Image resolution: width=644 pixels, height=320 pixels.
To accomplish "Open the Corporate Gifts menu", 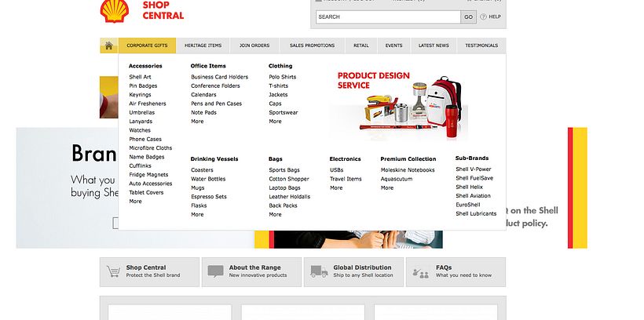I will point(147,45).
